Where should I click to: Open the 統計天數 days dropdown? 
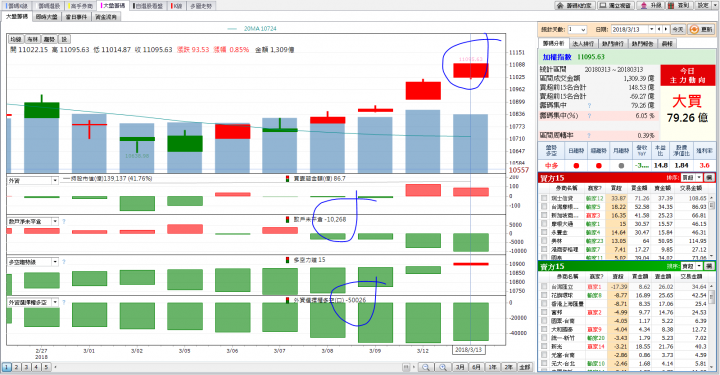click(583, 29)
